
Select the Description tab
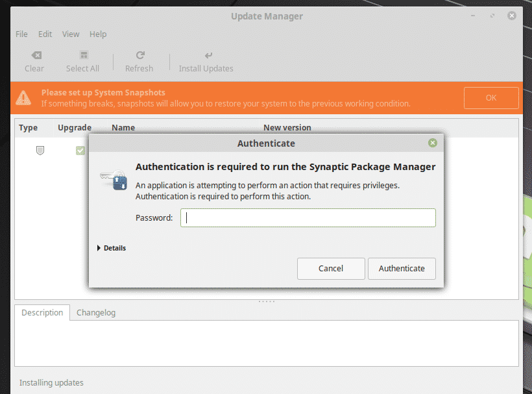pyautogui.click(x=42, y=312)
